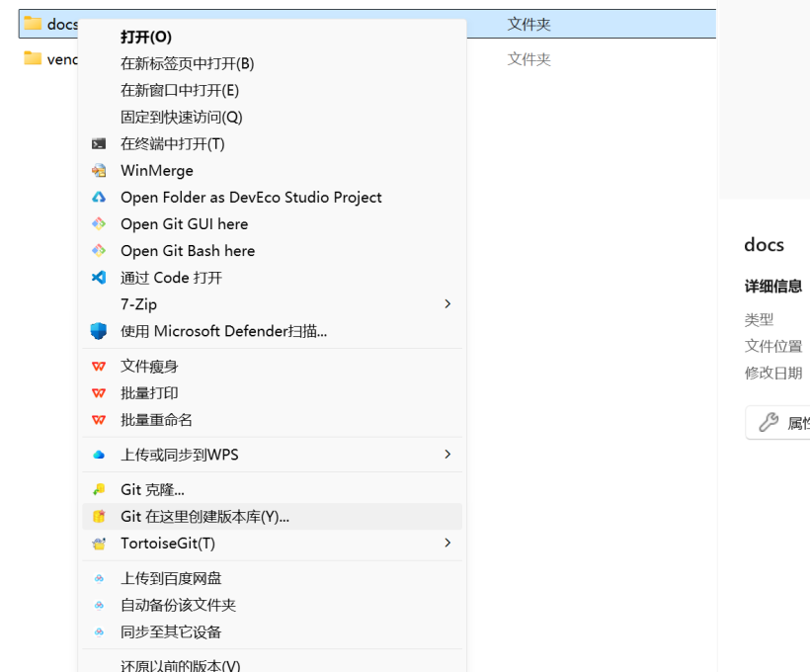Click the WPS icon next to 文件瘦身
Image resolution: width=810 pixels, height=672 pixels.
pos(99,367)
